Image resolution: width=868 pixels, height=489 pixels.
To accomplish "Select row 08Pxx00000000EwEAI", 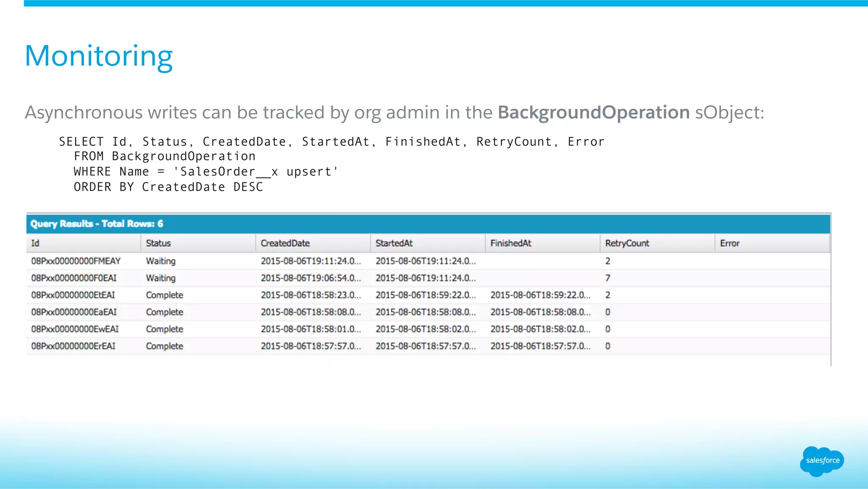I will [x=75, y=329].
